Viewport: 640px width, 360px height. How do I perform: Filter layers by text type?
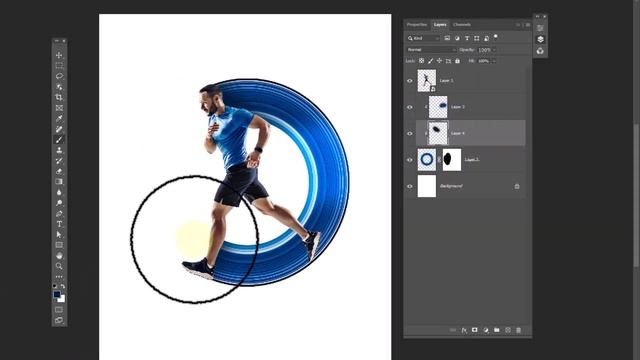467,38
